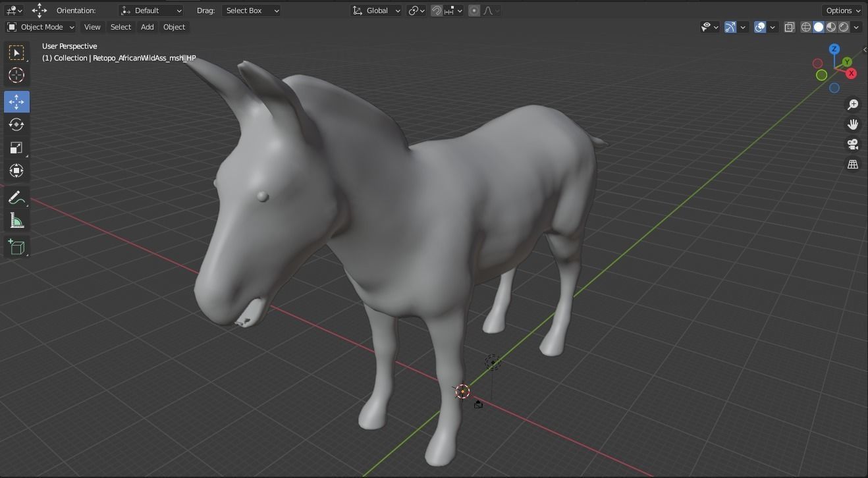Select the Add Cube tool

(16, 247)
